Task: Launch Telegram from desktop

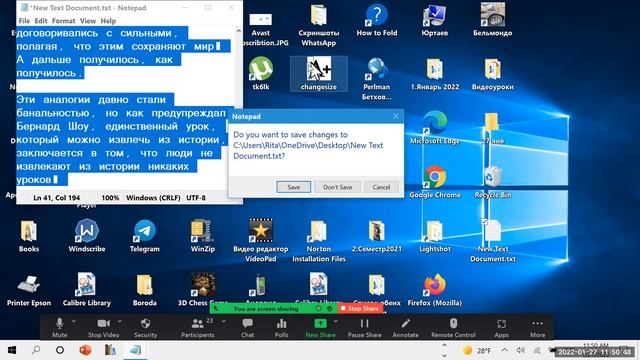Action: click(x=144, y=236)
